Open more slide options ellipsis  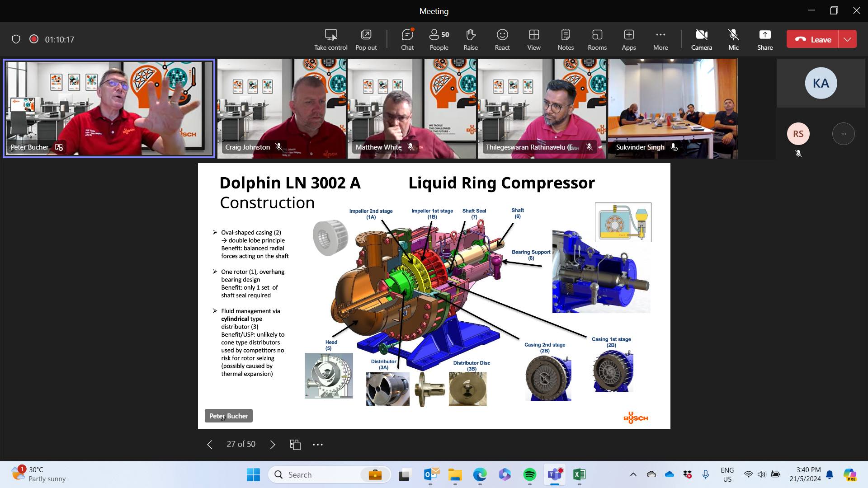[318, 445]
